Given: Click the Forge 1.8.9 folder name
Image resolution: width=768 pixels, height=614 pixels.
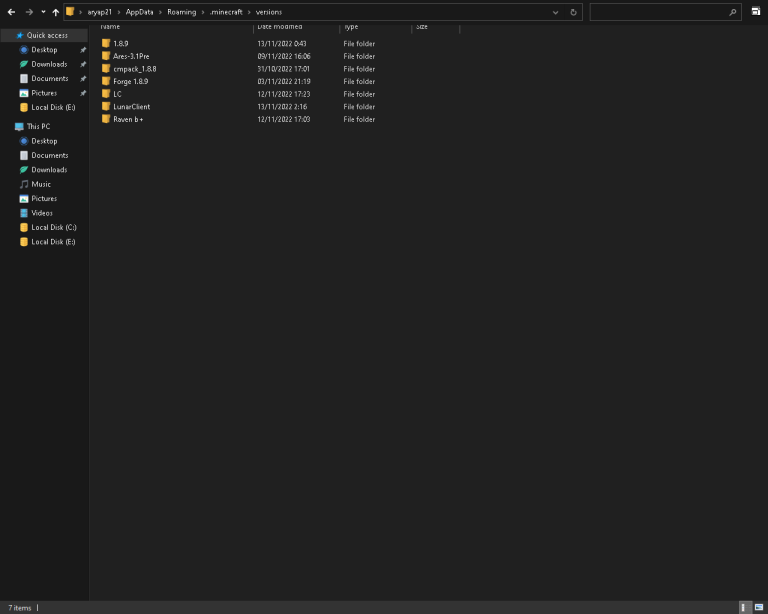Looking at the screenshot, I should pyautogui.click(x=131, y=81).
